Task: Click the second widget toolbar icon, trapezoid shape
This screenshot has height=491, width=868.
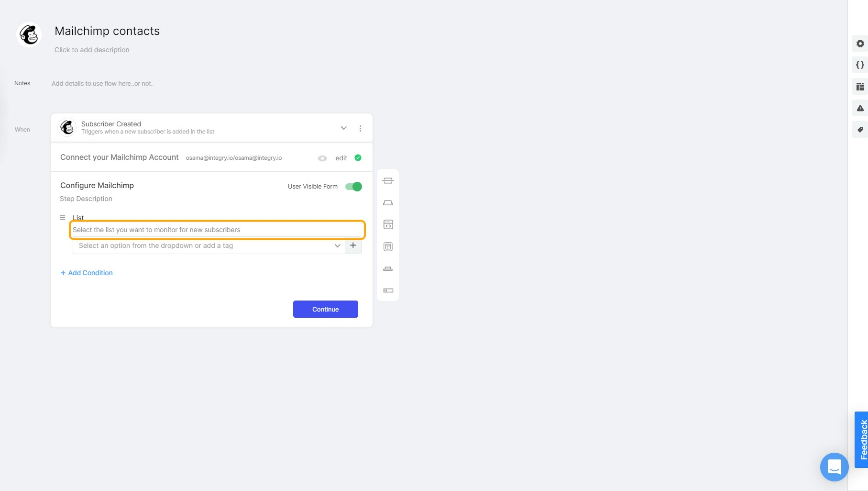Action: click(388, 203)
